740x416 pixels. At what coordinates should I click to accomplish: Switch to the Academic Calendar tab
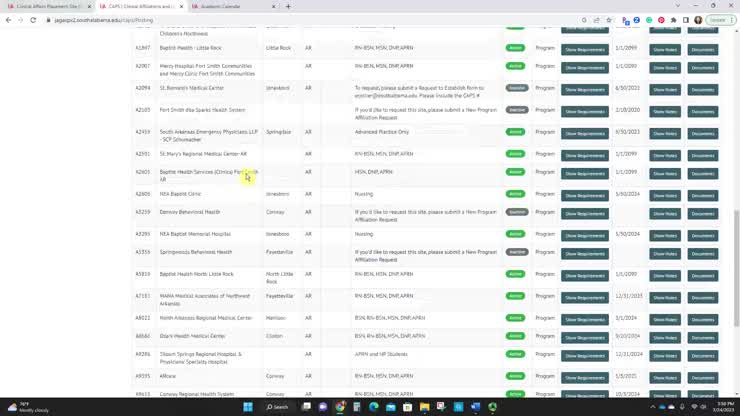coord(233,7)
